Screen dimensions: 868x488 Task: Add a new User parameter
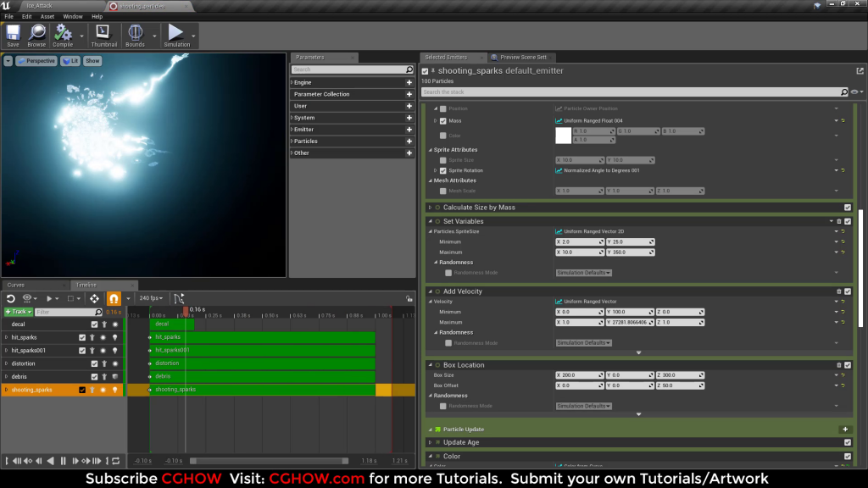tap(409, 106)
